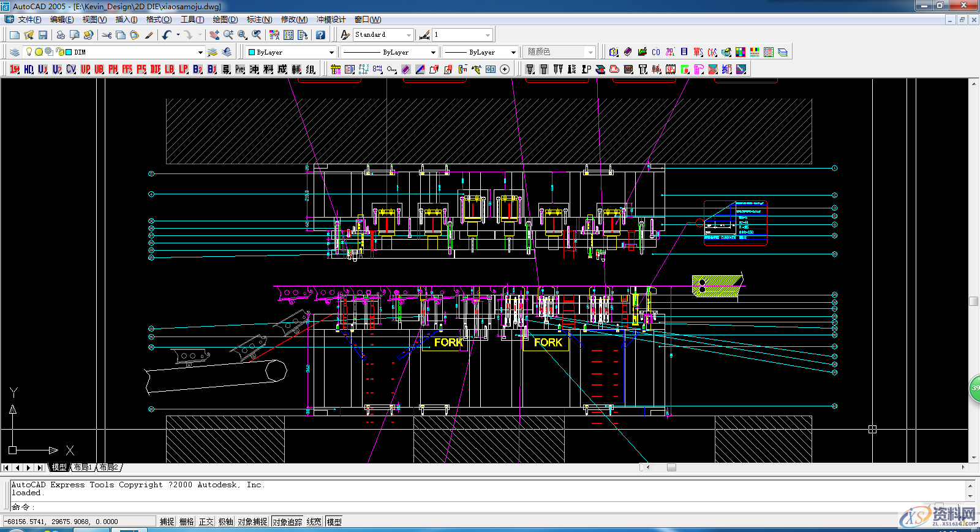Open the 冲模设计 menu
980x532 pixels.
pos(331,20)
